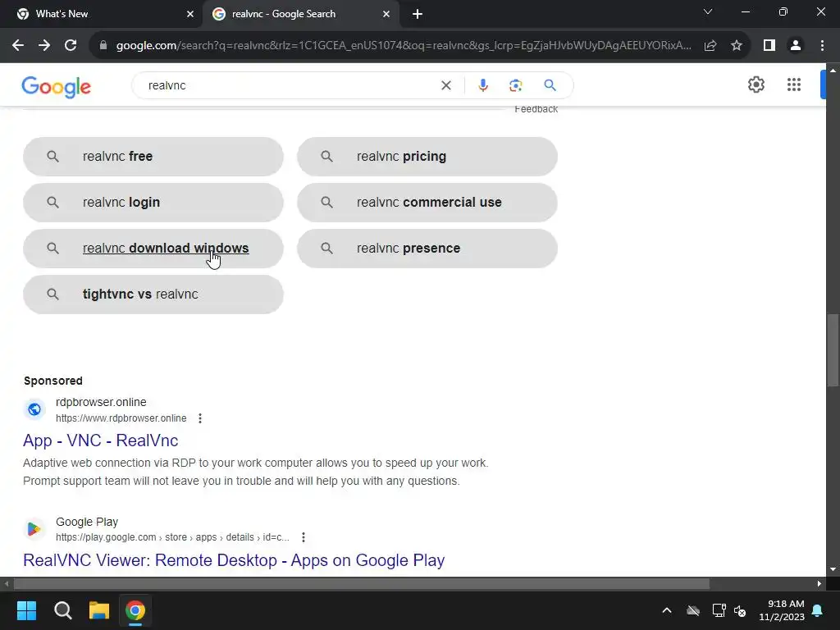The height and width of the screenshot is (630, 840).
Task: Click the vertical scrollbar up arrow
Action: pos(833,71)
